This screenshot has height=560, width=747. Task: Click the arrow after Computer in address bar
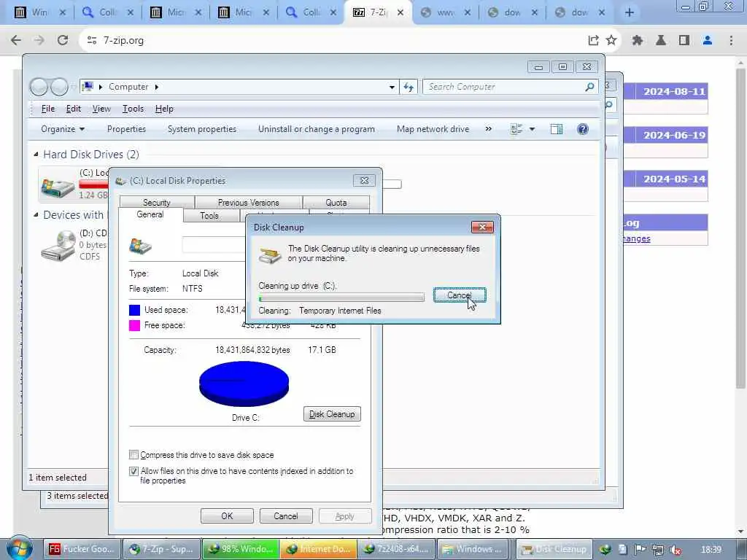click(156, 87)
